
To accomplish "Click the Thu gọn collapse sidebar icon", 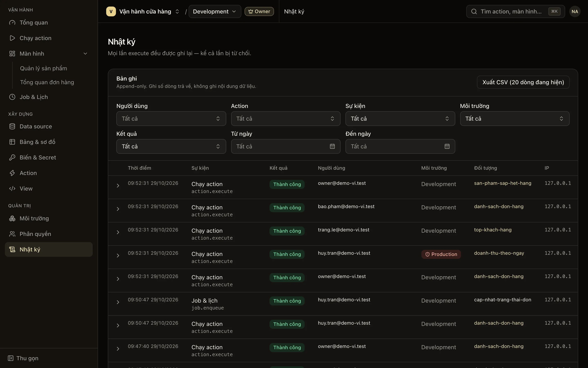I will pos(10,358).
